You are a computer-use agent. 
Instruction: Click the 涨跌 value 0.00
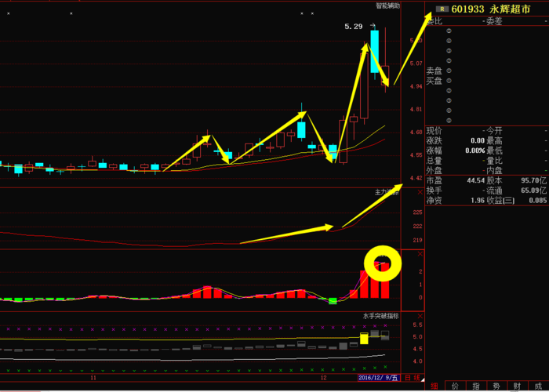pos(478,141)
